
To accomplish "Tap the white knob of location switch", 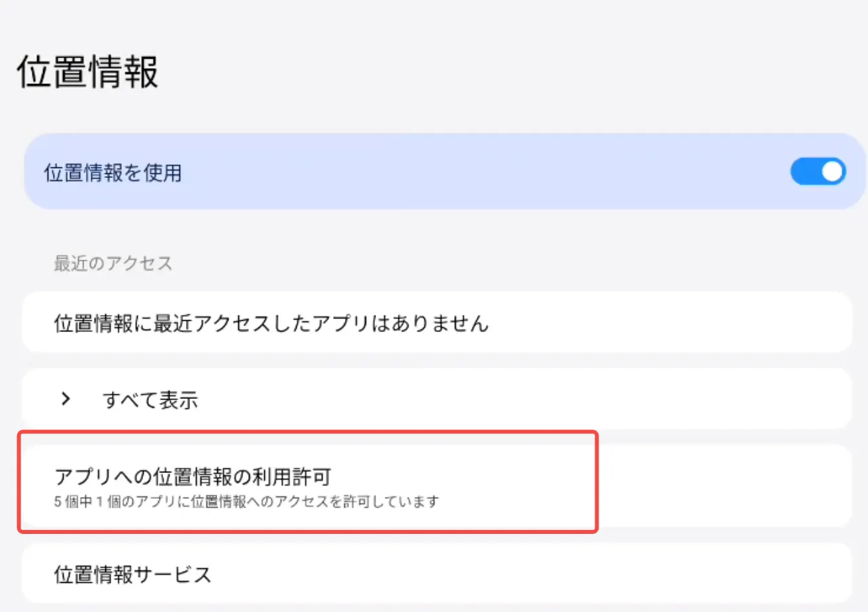I will click(832, 172).
